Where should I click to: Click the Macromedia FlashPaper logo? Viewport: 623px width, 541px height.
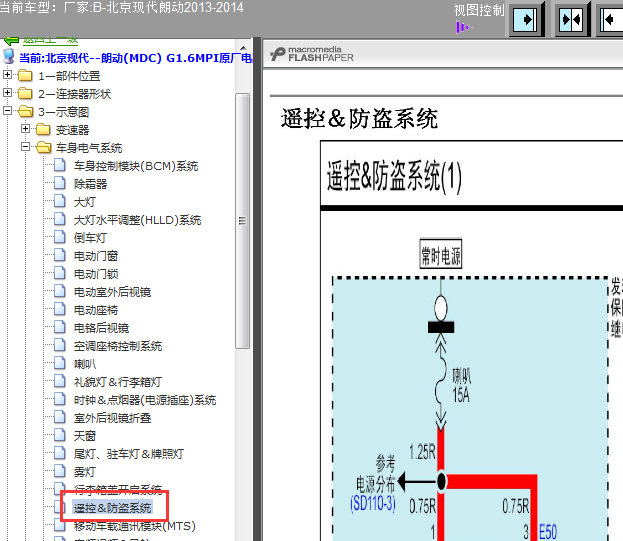[x=312, y=54]
